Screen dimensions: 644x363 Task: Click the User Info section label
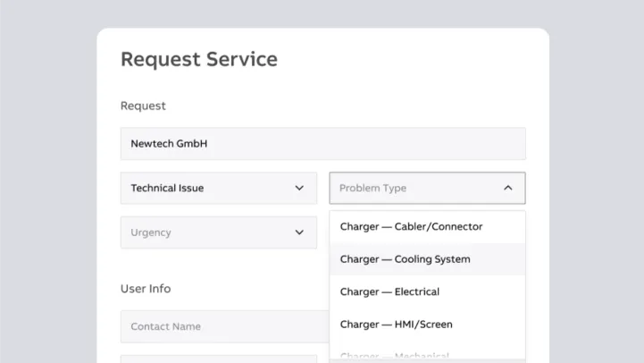point(146,289)
